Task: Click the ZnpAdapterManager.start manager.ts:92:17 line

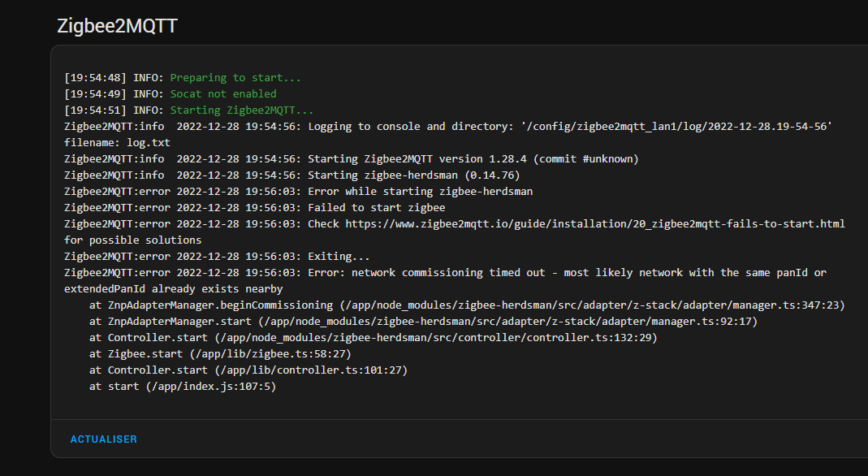Action: point(422,322)
